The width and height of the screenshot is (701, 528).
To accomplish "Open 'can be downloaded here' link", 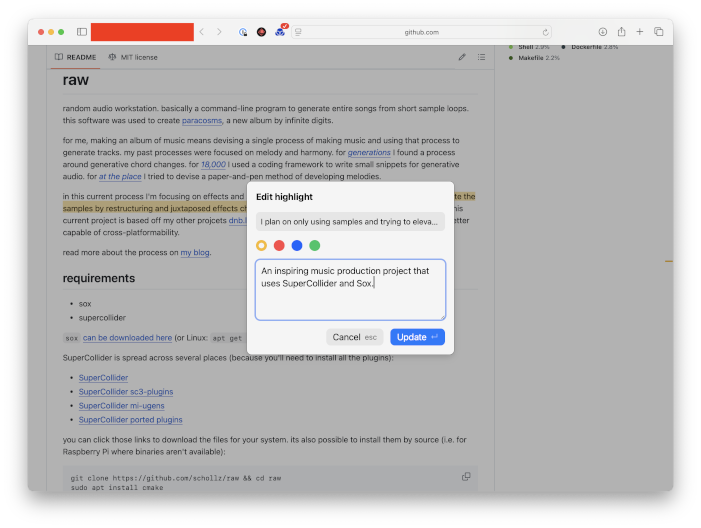I will pyautogui.click(x=127, y=338).
